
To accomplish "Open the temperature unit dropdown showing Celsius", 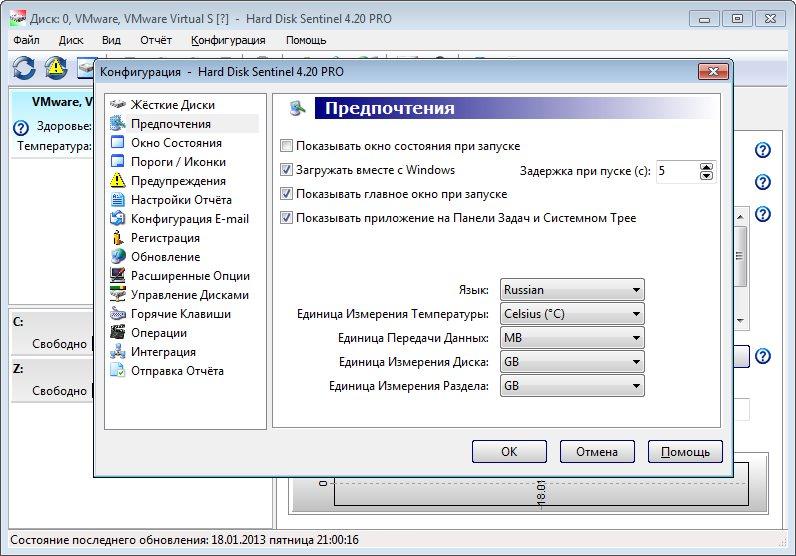I will 572,314.
